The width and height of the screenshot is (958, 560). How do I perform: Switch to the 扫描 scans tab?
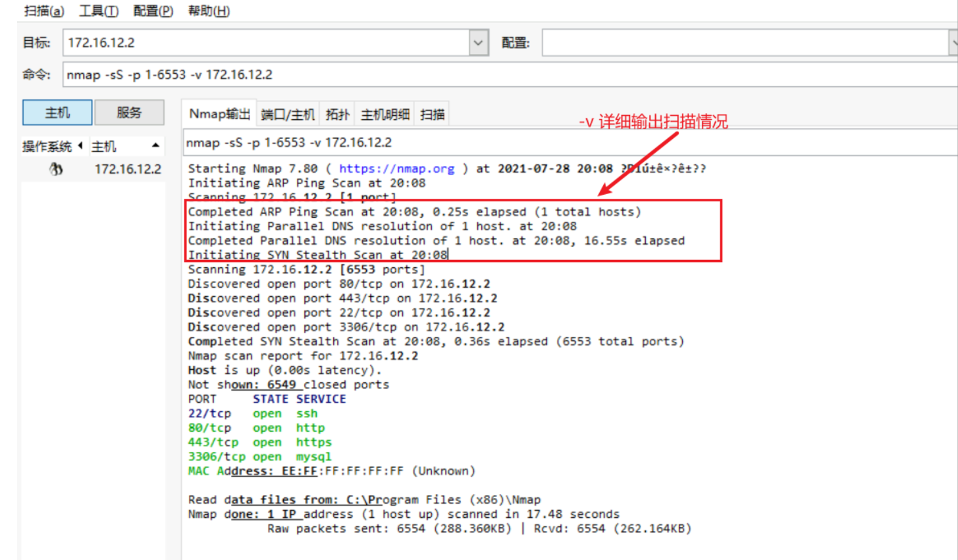pos(433,115)
